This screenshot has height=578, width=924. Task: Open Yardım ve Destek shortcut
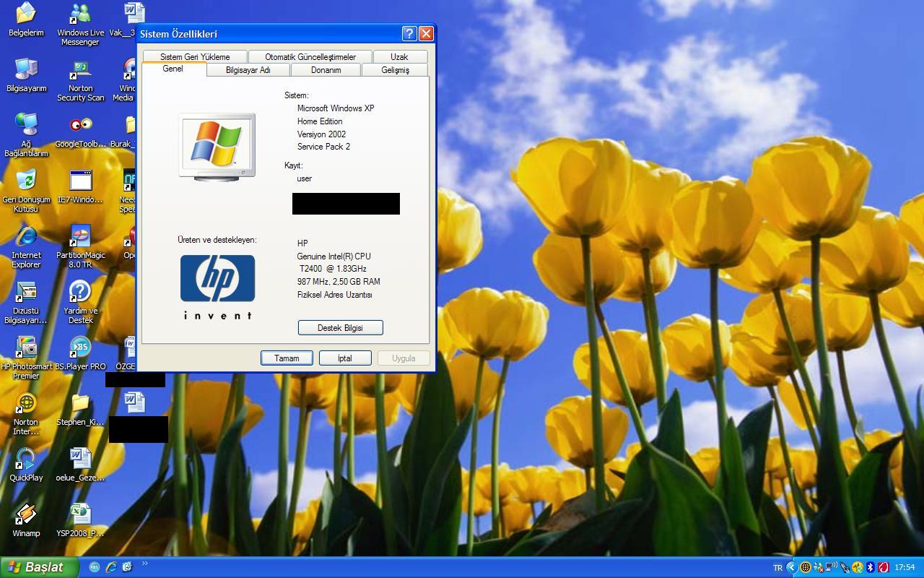(80, 302)
